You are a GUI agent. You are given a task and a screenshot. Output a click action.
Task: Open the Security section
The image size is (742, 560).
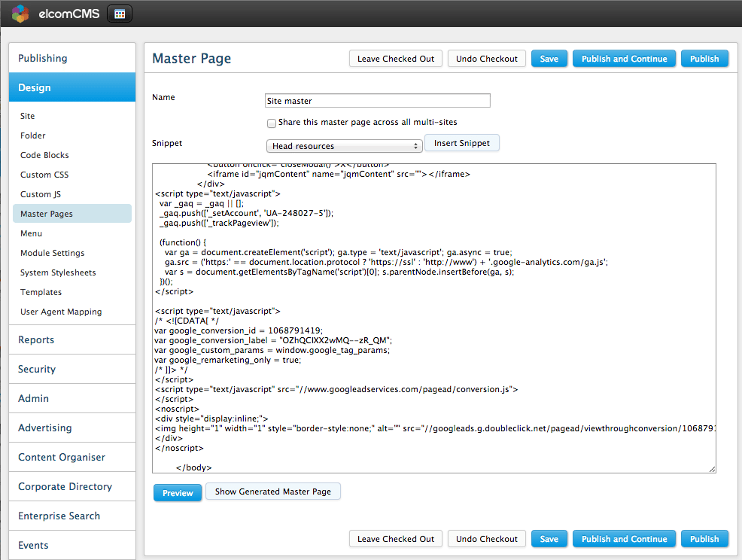click(36, 369)
